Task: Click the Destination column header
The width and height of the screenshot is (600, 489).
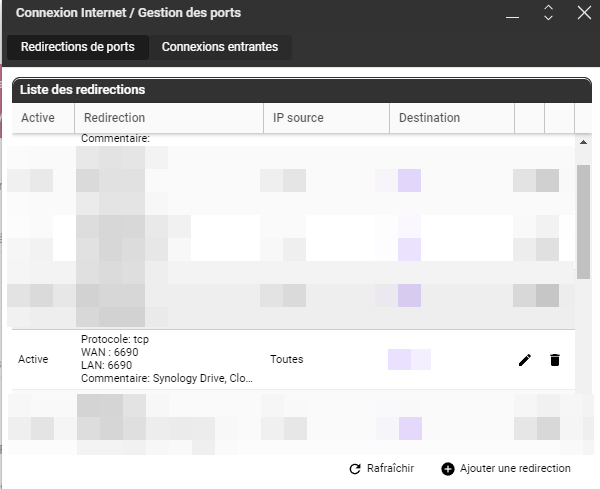Action: [429, 118]
